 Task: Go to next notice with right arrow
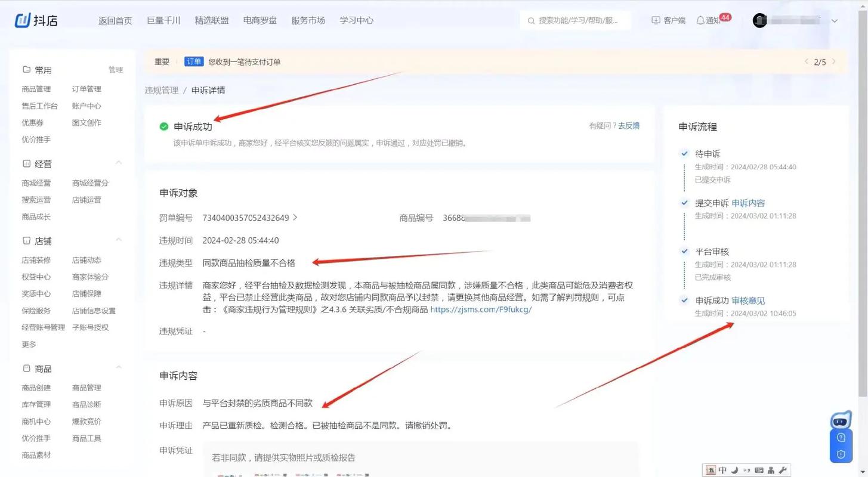pos(834,61)
